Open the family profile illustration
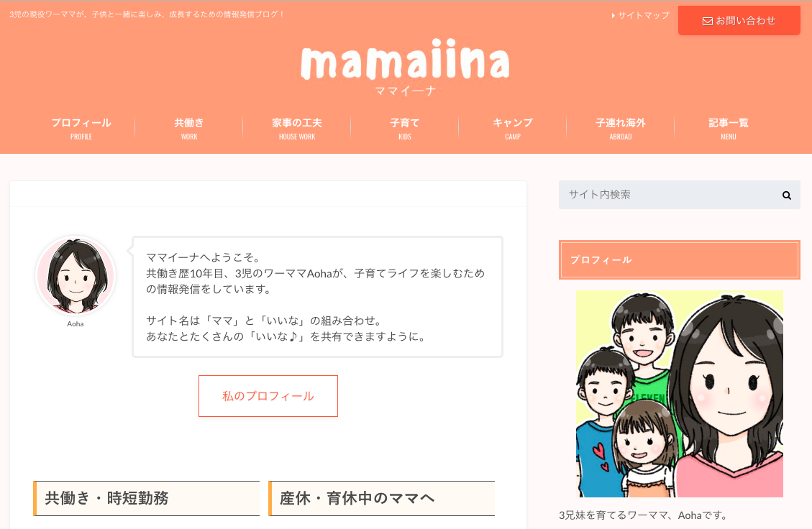The width and height of the screenshot is (812, 529). click(x=680, y=393)
